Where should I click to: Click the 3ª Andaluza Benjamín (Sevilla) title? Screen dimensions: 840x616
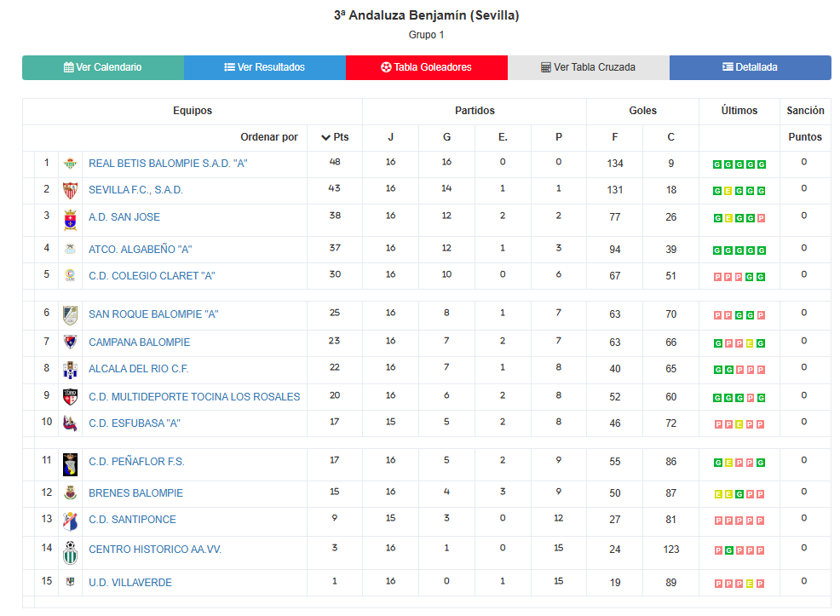[427, 15]
